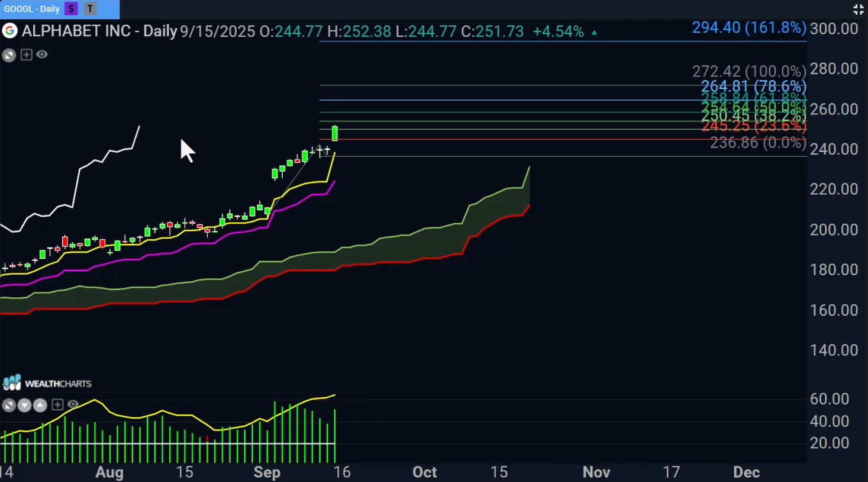Click the indicator pane round resize icon

(x=9, y=405)
